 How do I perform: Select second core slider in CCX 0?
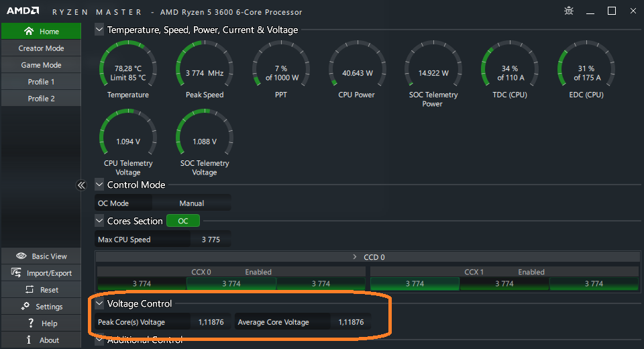(231, 284)
